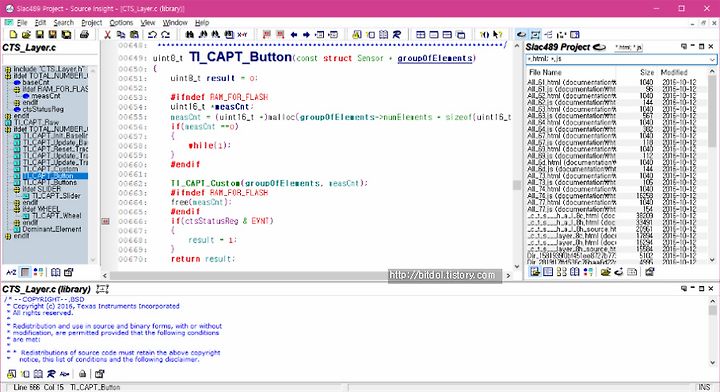Screen dimensions: 720x392
Task: Click the cascade windows icon in toolbar
Action: (x=461, y=34)
